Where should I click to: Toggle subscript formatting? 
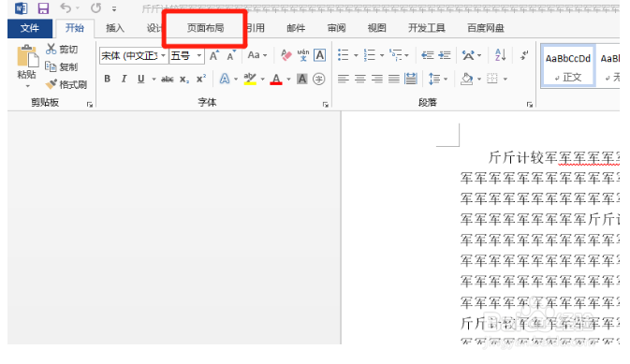tap(184, 80)
